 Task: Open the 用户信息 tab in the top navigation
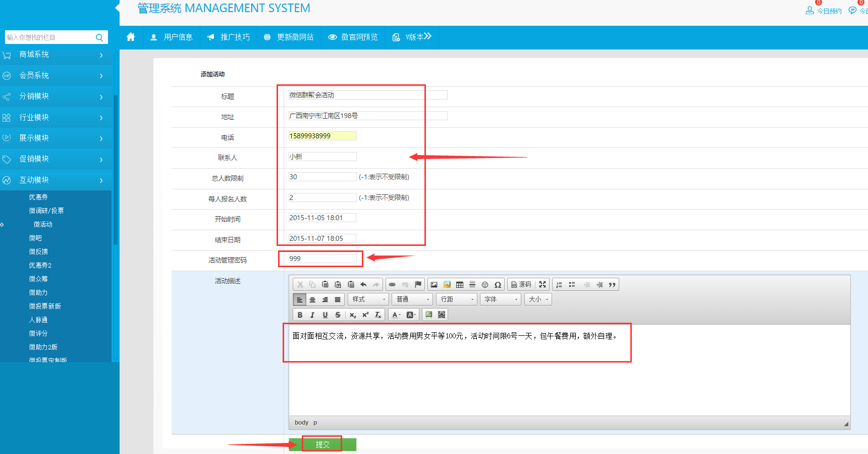pyautogui.click(x=172, y=37)
